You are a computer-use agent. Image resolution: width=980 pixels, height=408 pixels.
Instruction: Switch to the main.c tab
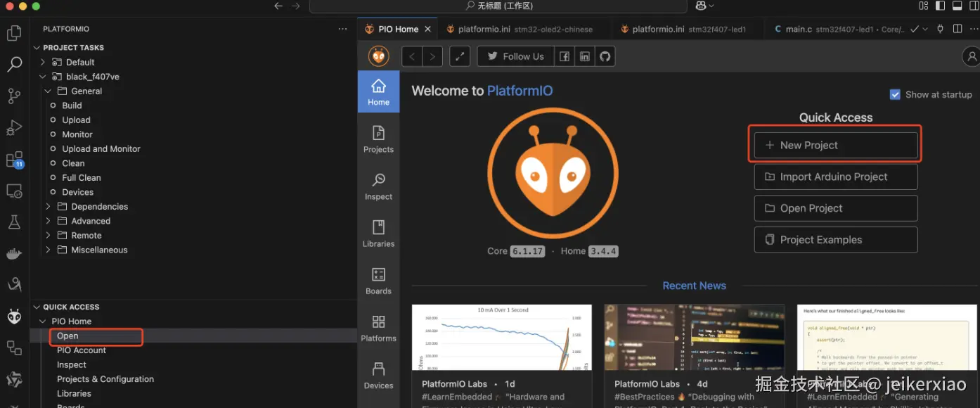point(837,29)
